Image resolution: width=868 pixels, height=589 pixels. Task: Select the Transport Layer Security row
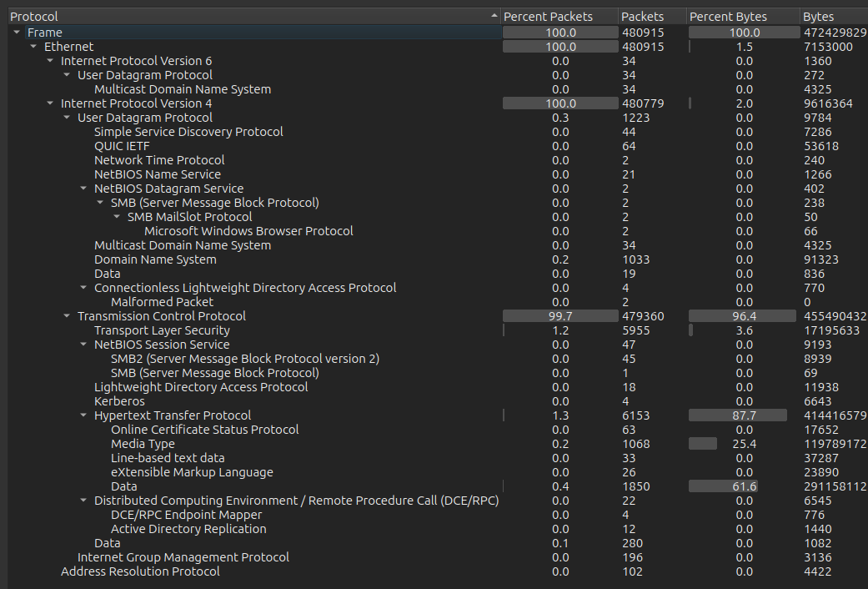pos(162,330)
